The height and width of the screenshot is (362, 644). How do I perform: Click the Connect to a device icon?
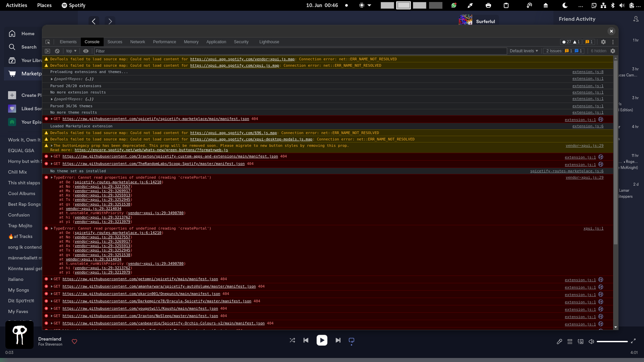click(x=580, y=342)
